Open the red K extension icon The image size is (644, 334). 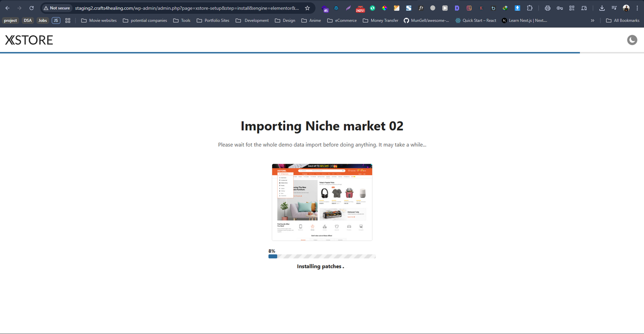(x=481, y=8)
